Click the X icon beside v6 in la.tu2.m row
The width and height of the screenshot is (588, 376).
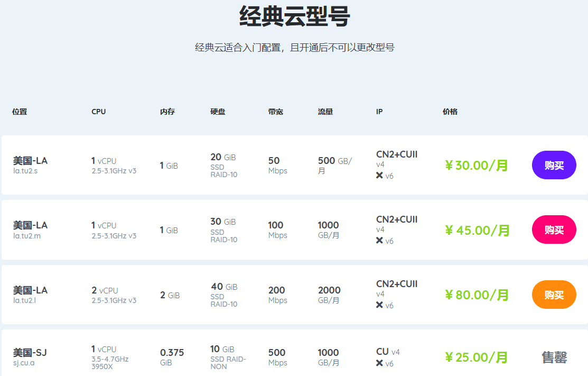pos(379,240)
